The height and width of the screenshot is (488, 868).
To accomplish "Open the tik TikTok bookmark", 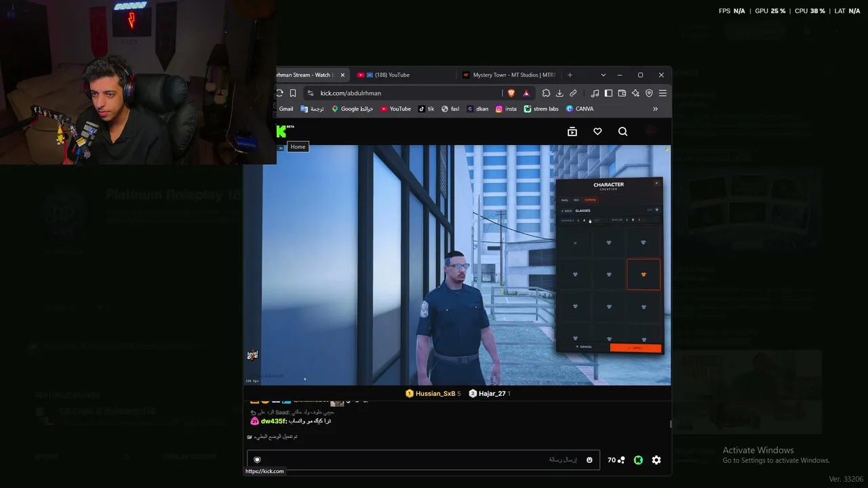I will (426, 108).
